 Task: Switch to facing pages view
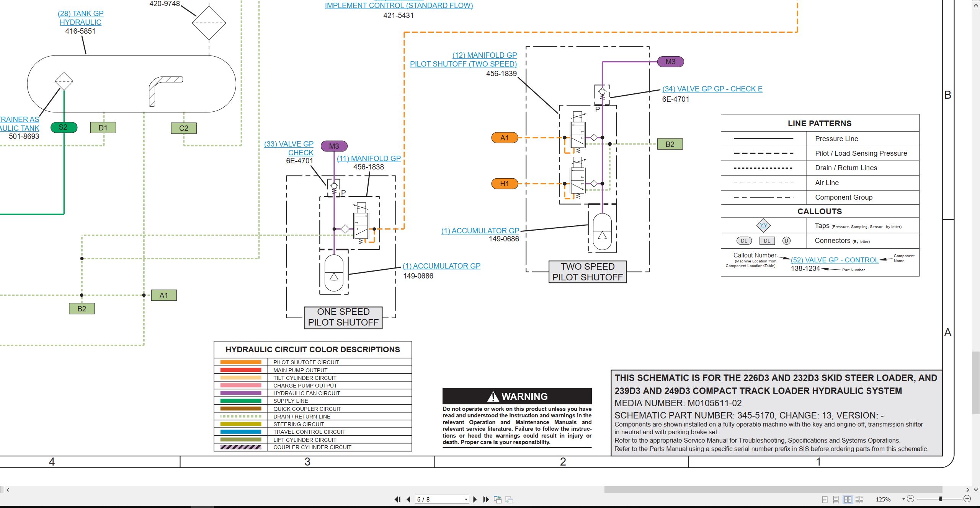[x=848, y=499]
